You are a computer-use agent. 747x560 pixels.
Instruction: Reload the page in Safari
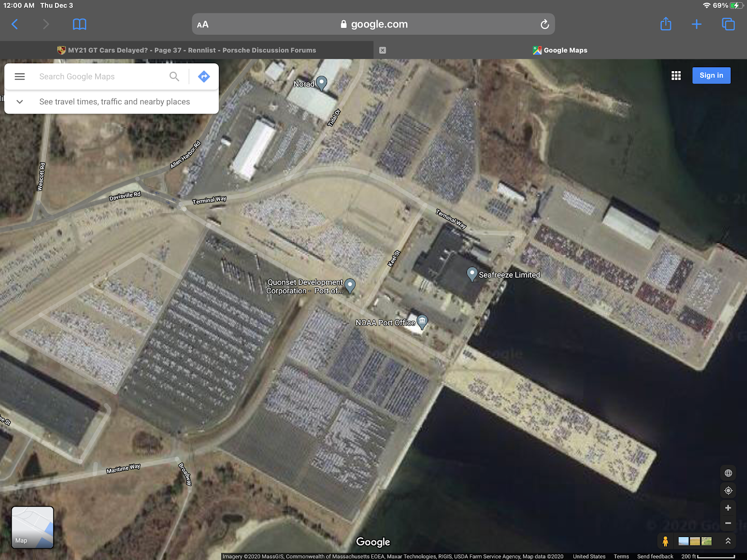pyautogui.click(x=544, y=24)
